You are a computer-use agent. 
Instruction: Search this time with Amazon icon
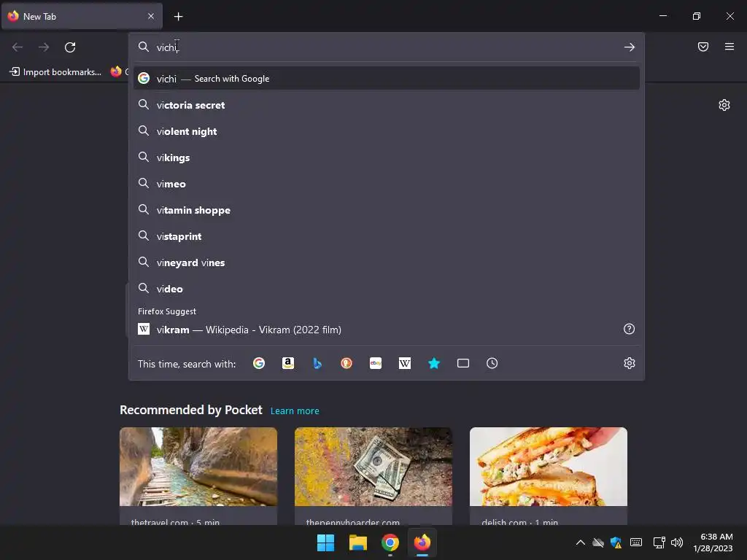point(287,363)
